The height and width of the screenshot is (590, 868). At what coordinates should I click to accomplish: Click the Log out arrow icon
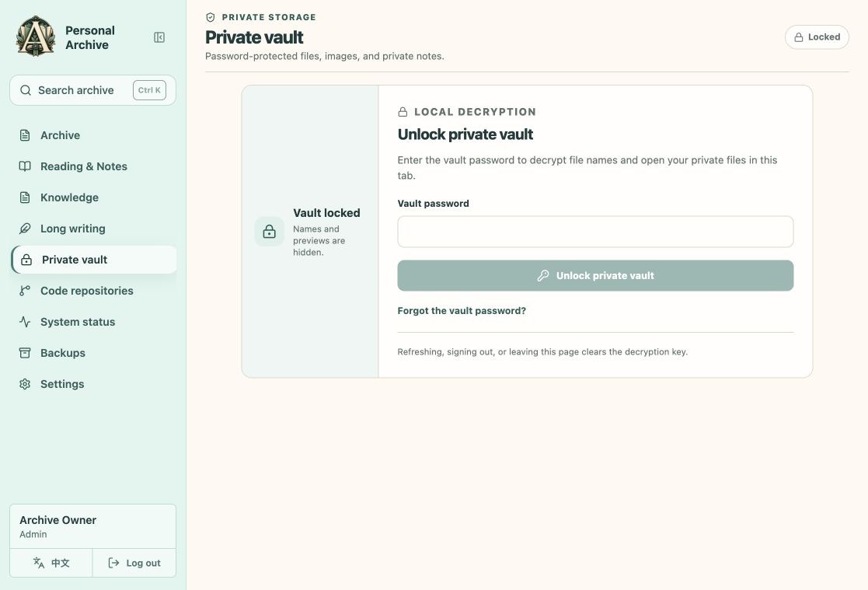[113, 563]
